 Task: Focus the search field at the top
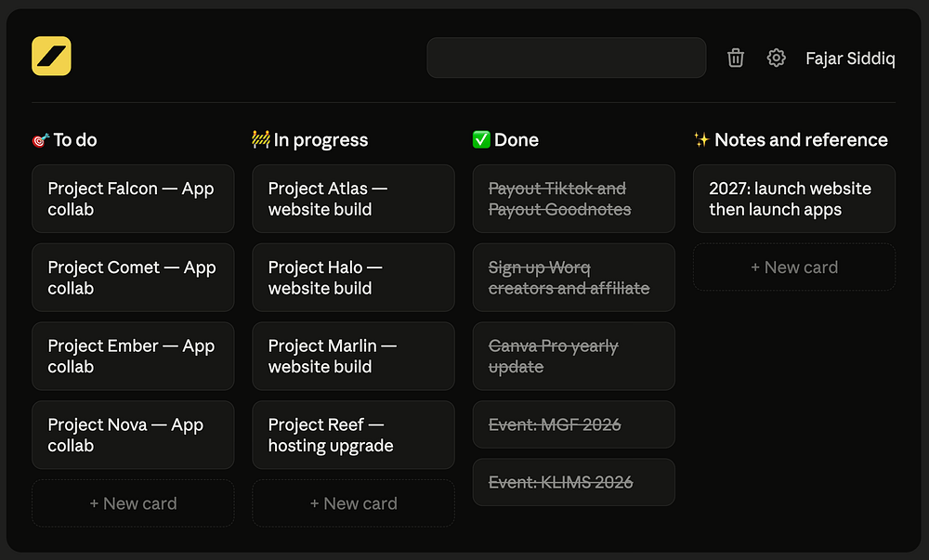pyautogui.click(x=567, y=58)
